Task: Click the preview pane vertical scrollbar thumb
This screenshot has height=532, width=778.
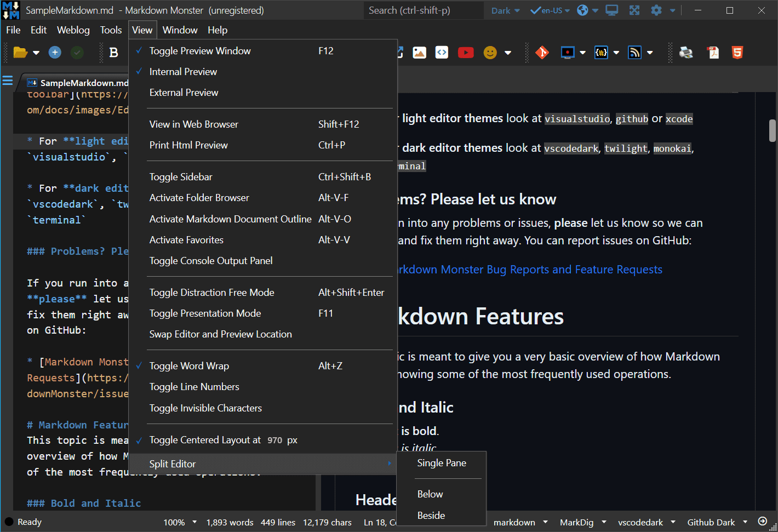Action: (772, 130)
